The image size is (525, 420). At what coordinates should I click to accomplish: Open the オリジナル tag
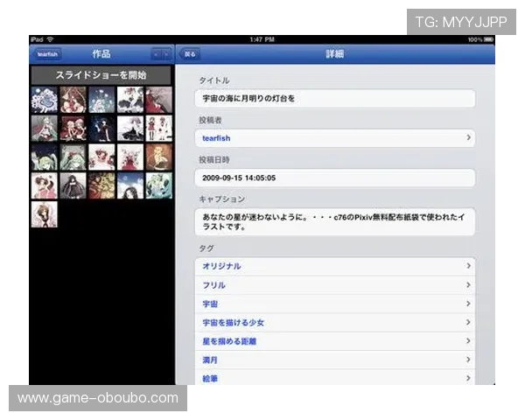point(334,266)
